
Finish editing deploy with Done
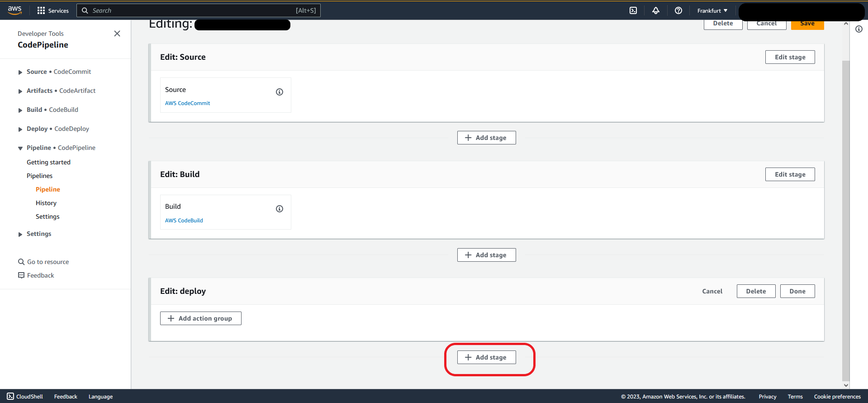[x=797, y=291]
